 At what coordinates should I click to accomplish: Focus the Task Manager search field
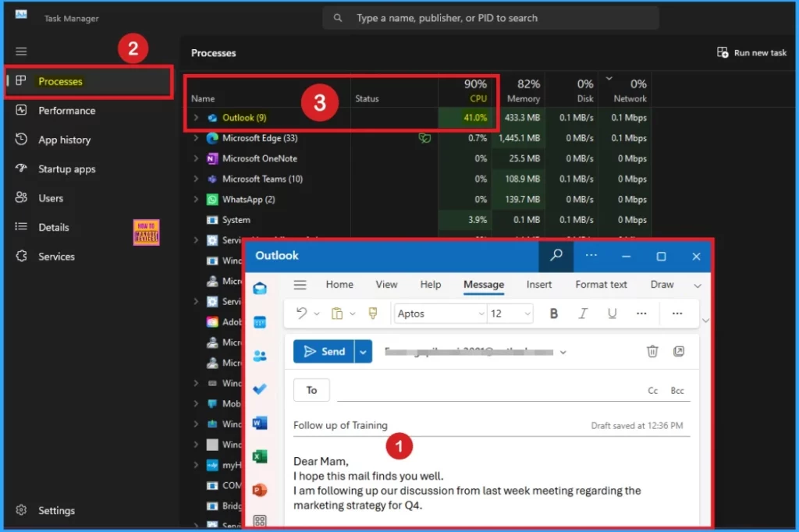tap(490, 18)
